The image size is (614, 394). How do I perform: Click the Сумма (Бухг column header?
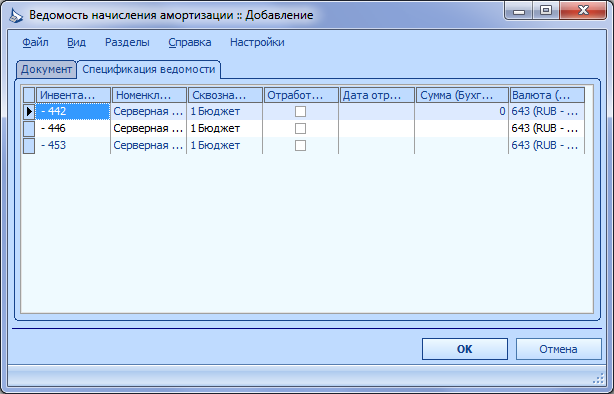462,95
